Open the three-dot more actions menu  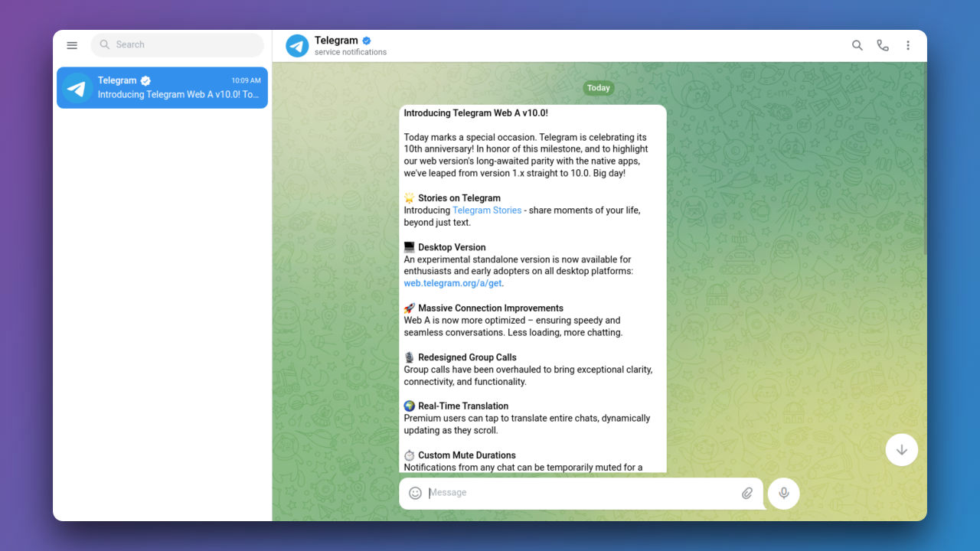click(x=908, y=45)
